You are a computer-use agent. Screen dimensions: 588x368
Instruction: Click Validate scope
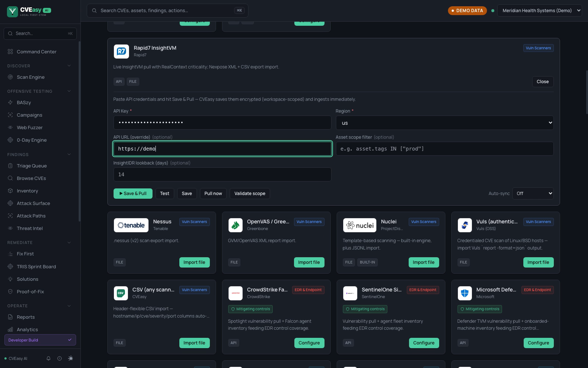click(x=250, y=194)
